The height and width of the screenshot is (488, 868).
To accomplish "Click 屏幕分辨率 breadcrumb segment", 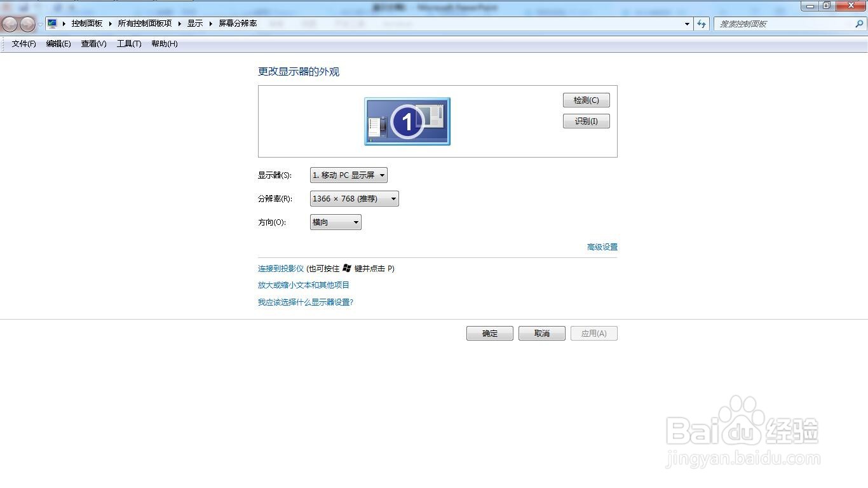I will tap(238, 24).
